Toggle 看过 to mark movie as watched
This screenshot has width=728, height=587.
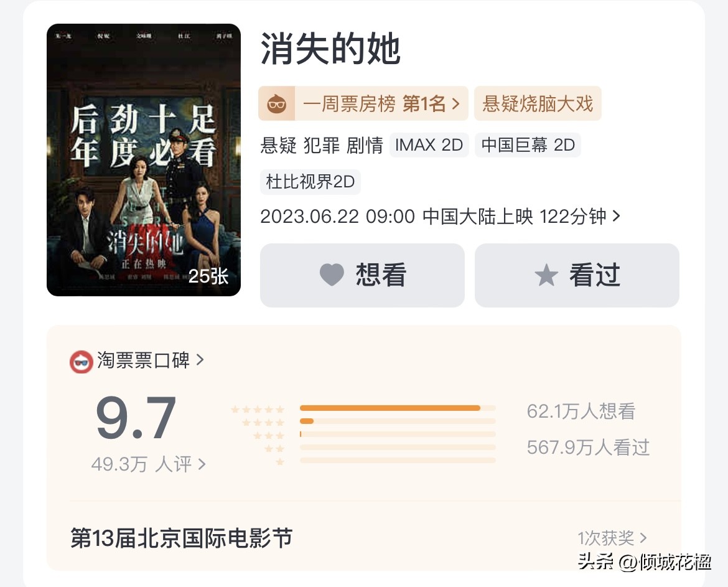[576, 275]
